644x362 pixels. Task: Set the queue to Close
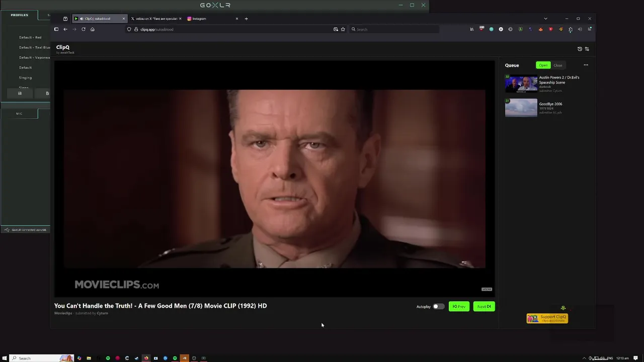(558, 65)
